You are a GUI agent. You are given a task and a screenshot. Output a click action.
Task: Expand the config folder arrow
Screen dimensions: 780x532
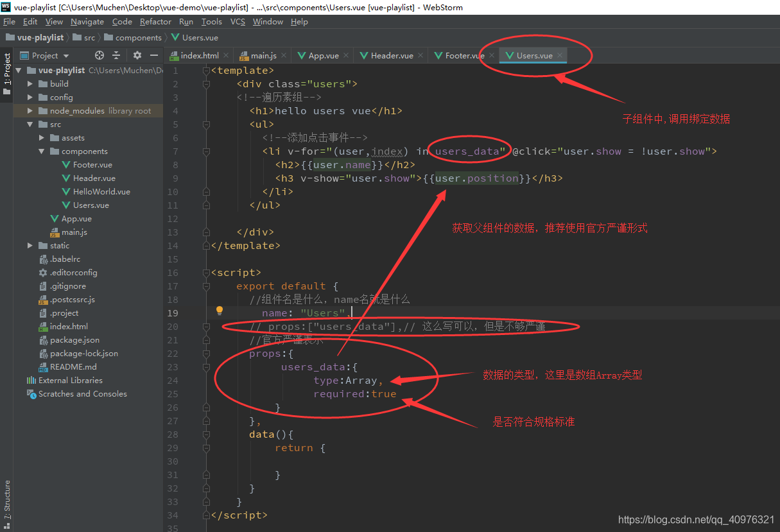click(x=30, y=98)
